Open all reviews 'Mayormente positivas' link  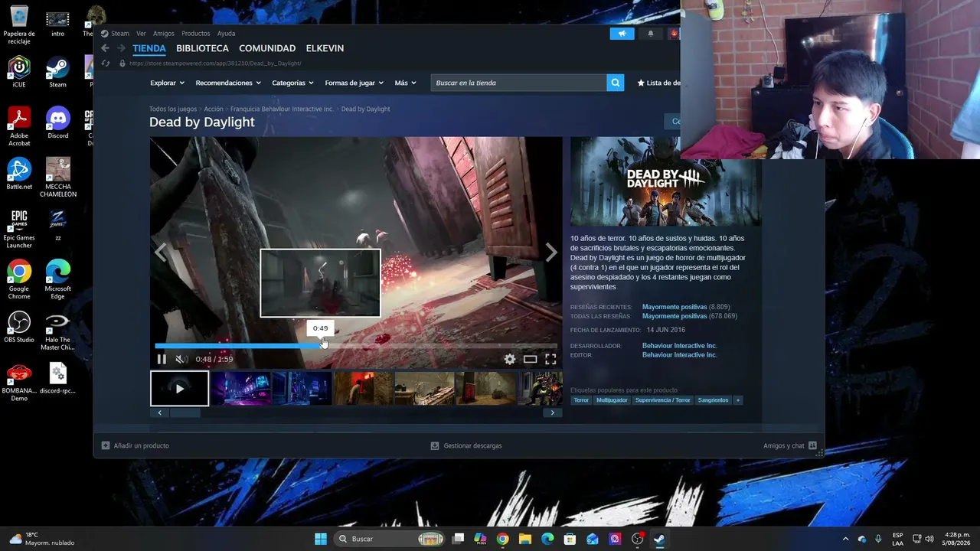tap(675, 316)
